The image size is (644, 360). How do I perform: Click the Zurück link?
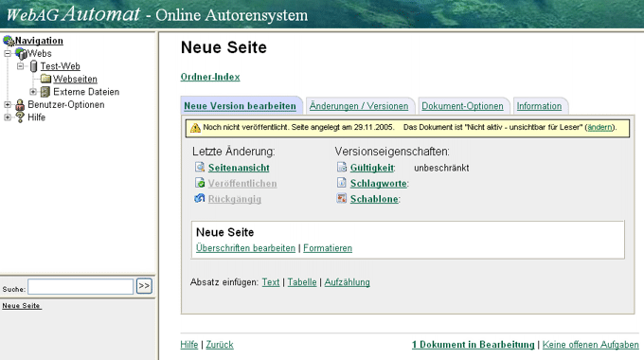(220, 345)
